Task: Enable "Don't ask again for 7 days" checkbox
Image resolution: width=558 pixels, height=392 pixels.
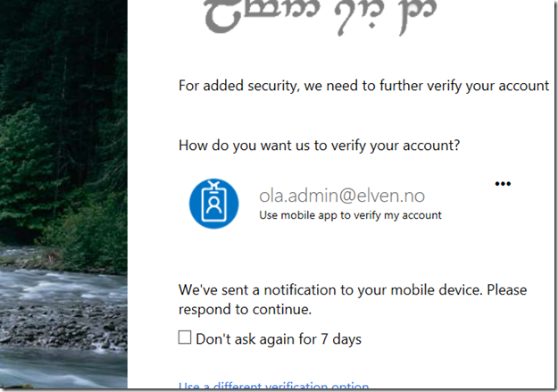Action: tap(185, 338)
